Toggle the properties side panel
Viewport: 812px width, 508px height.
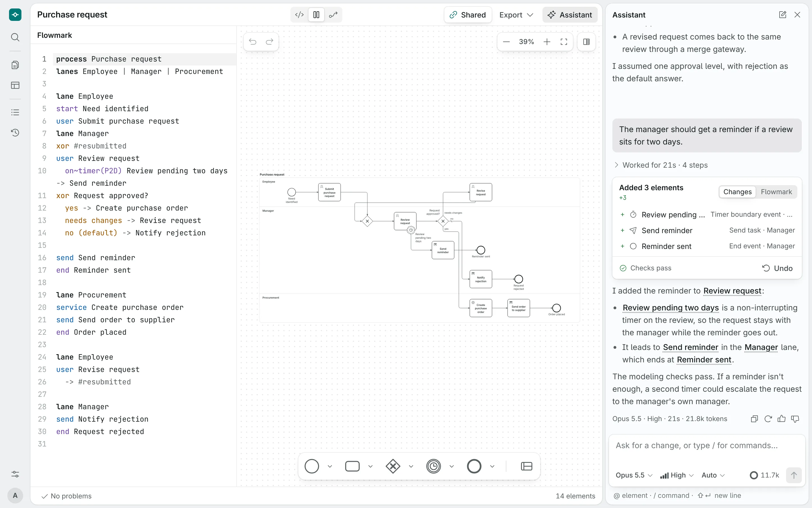[586, 42]
